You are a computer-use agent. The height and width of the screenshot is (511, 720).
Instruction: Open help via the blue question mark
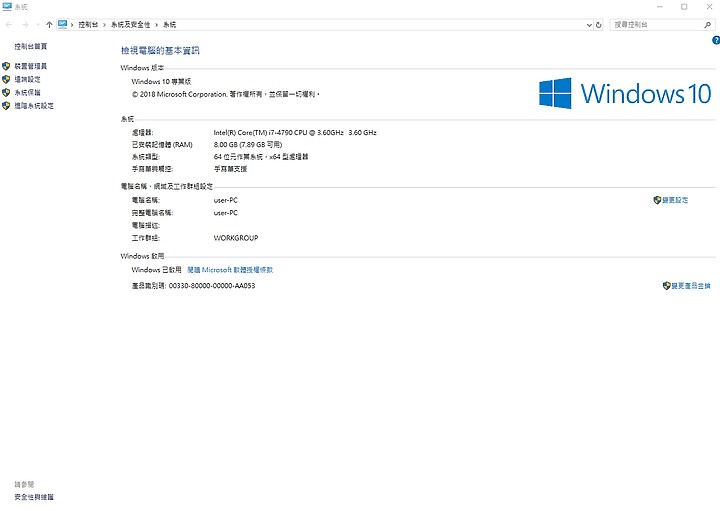[716, 40]
